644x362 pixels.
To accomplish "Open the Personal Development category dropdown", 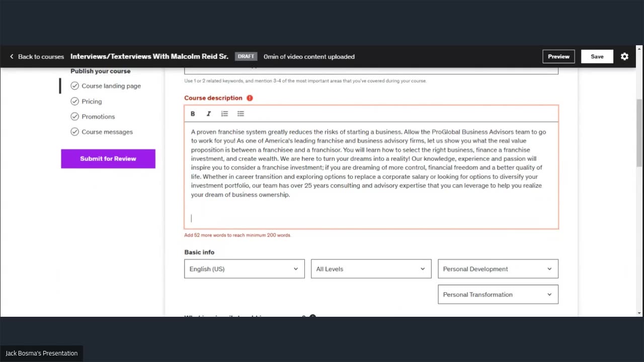I will [x=498, y=268].
